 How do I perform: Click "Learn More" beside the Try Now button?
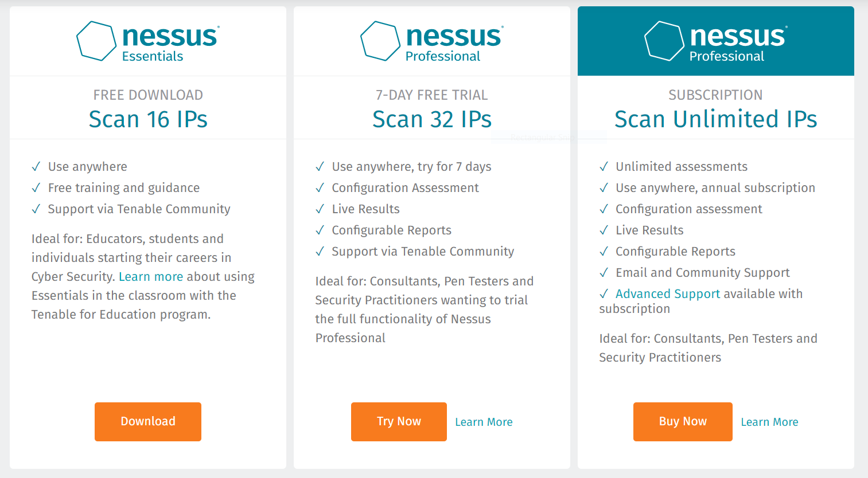484,422
